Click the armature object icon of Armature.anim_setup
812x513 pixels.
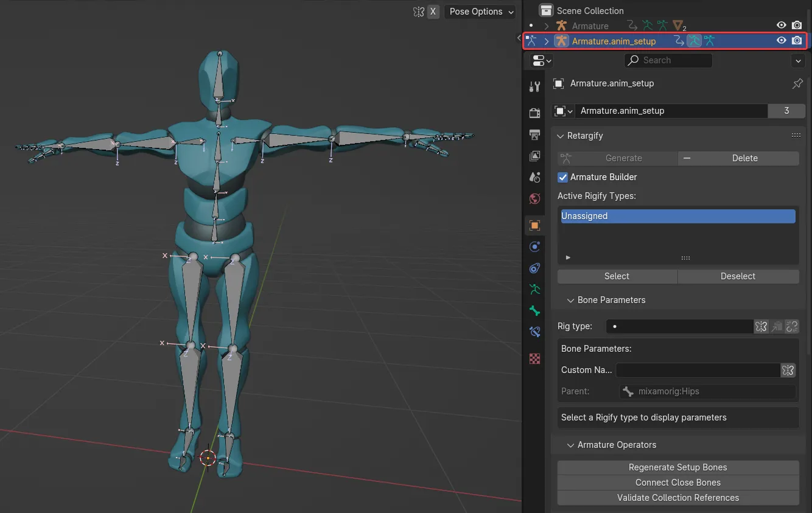pos(561,41)
